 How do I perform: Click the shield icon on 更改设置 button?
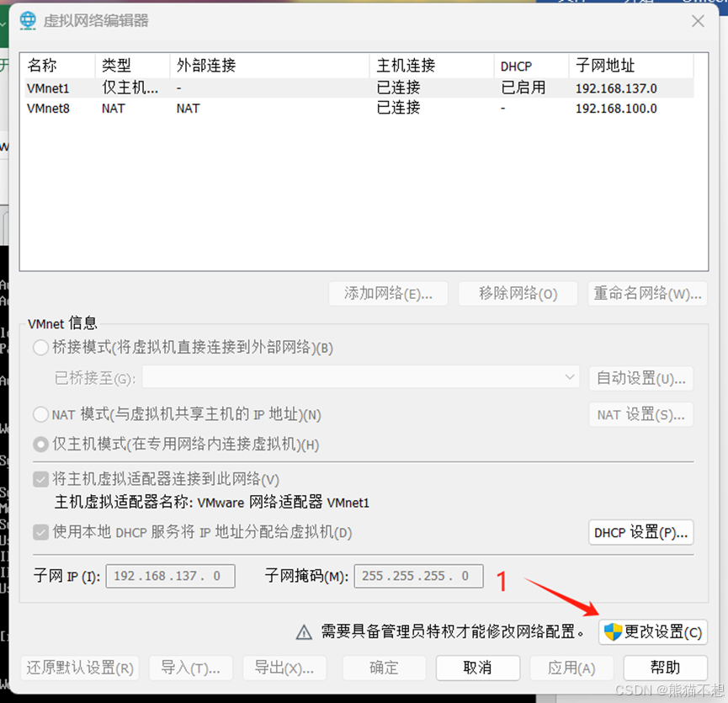coord(613,632)
